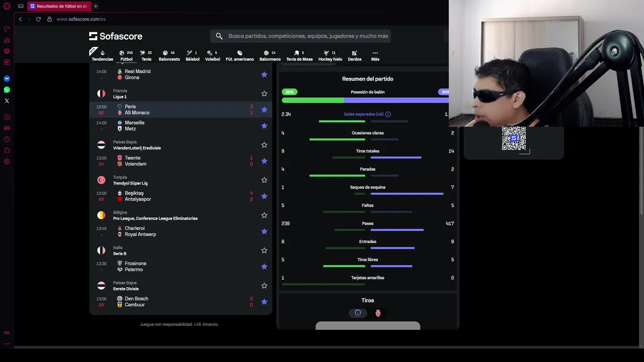The width and height of the screenshot is (644, 362).
Task: Open GX Cleaner icon in sidebar
Action: pos(7,40)
